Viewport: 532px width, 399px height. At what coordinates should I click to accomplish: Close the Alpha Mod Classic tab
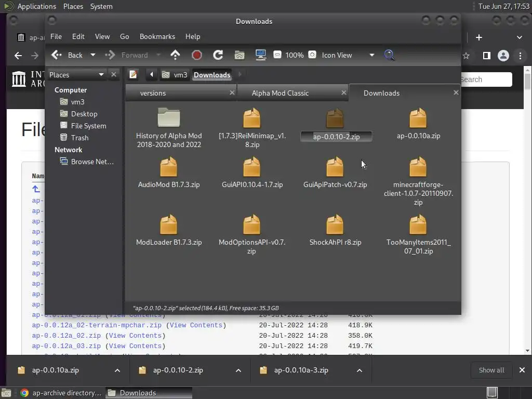click(x=344, y=92)
